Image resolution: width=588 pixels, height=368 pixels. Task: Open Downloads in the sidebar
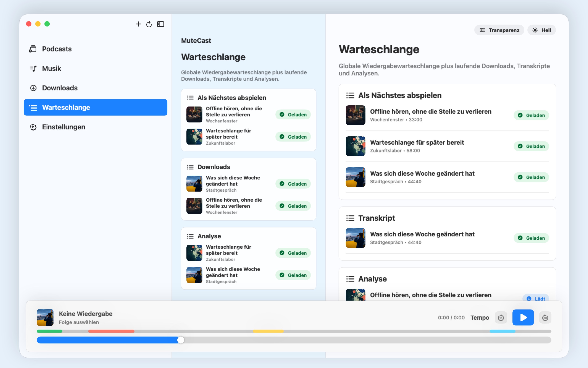point(96,88)
